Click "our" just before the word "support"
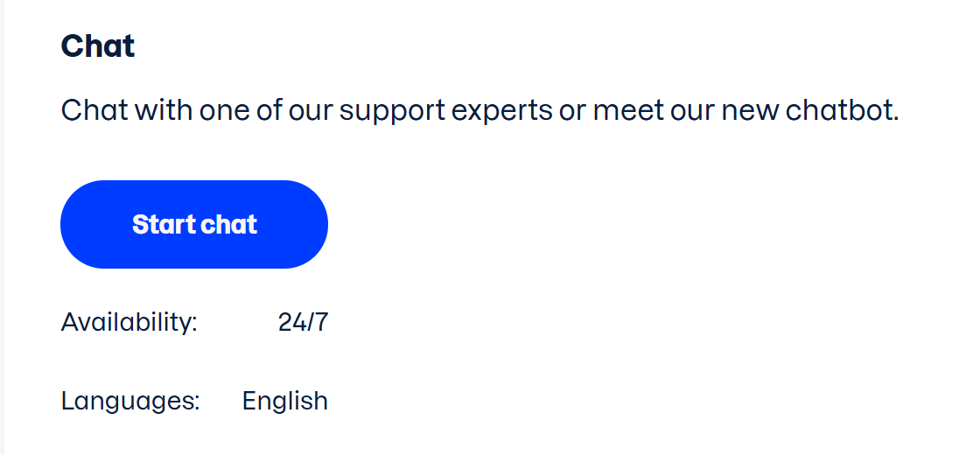980x455 pixels. click(311, 111)
